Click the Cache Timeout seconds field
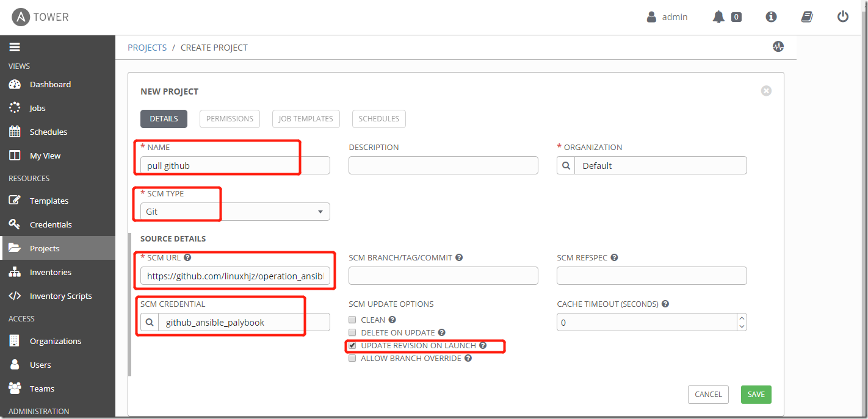The width and height of the screenshot is (868, 419). [647, 322]
